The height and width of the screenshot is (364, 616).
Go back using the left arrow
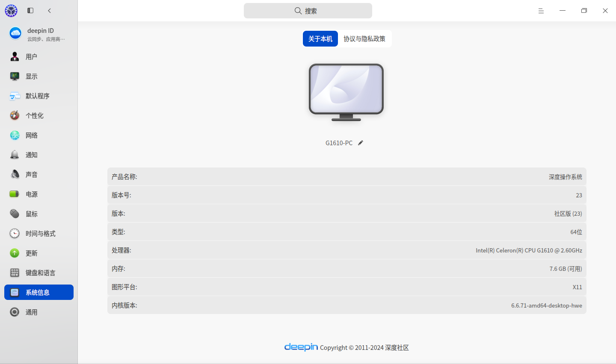(50, 11)
